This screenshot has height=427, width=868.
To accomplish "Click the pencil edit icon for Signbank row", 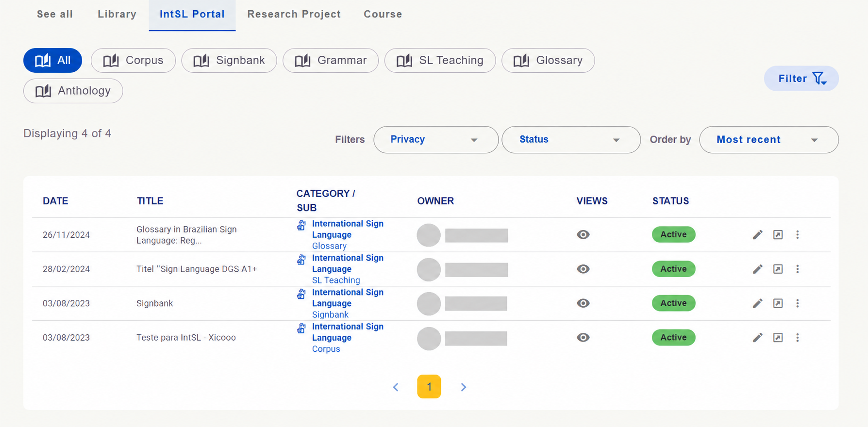I will (x=757, y=303).
